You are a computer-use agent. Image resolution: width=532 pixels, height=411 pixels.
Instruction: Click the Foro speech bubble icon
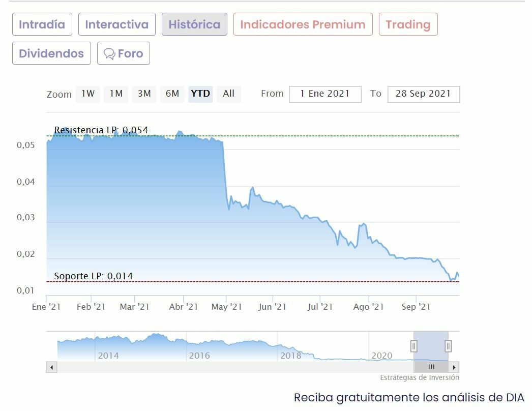[109, 54]
